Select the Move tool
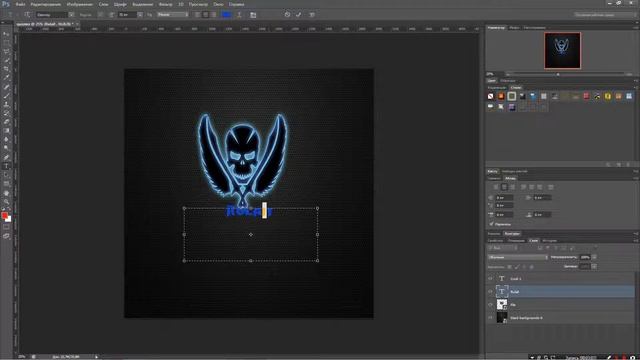This screenshot has height=360, width=640. (x=6, y=34)
